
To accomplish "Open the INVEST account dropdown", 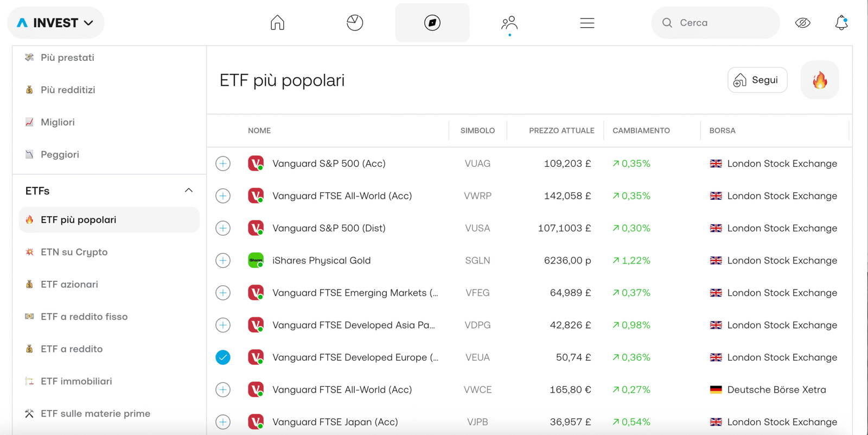I will pos(56,23).
